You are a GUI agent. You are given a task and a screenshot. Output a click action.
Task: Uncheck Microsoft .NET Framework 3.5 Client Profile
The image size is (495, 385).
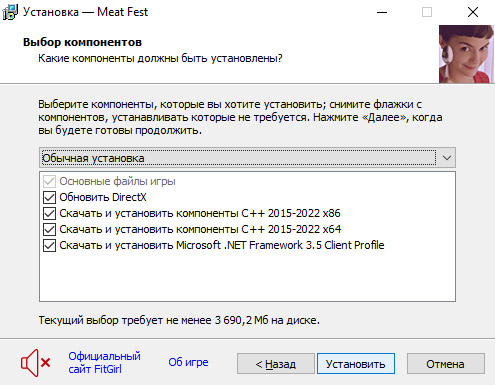click(49, 245)
